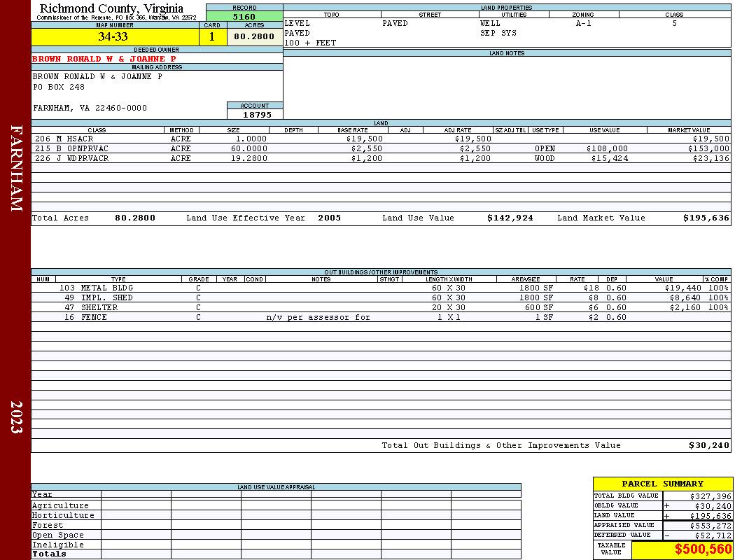735x560 pixels.
Task: Select the 103 METAL BLDG row
Action: [x=381, y=288]
